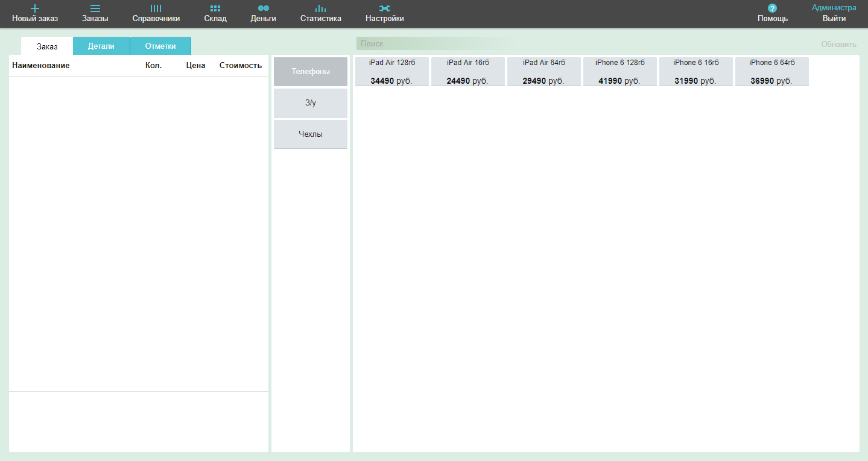868x461 pixels.
Task: Choose the Чехлы category
Action: pyautogui.click(x=311, y=134)
